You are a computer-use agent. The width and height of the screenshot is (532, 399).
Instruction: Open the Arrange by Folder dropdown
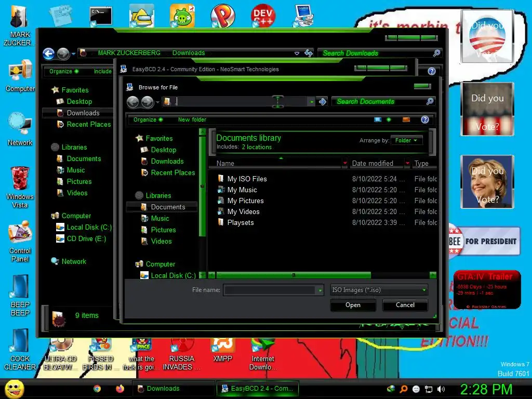(x=406, y=140)
